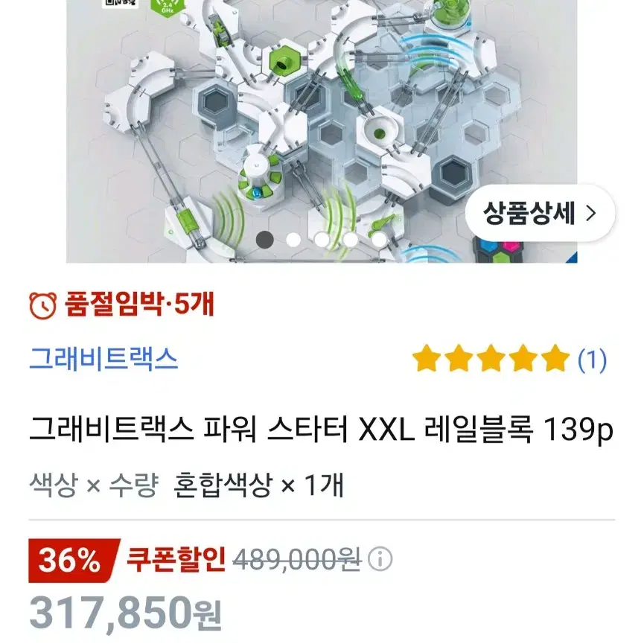
Task: Tap the product title 그래비트랙스 파워 스타터 XXL
Action: 222,430
